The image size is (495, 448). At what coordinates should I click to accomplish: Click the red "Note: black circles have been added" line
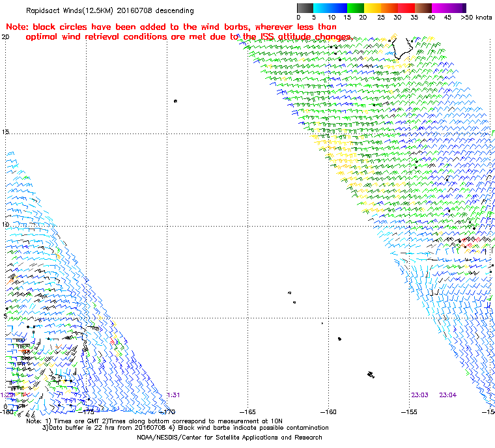click(x=171, y=27)
